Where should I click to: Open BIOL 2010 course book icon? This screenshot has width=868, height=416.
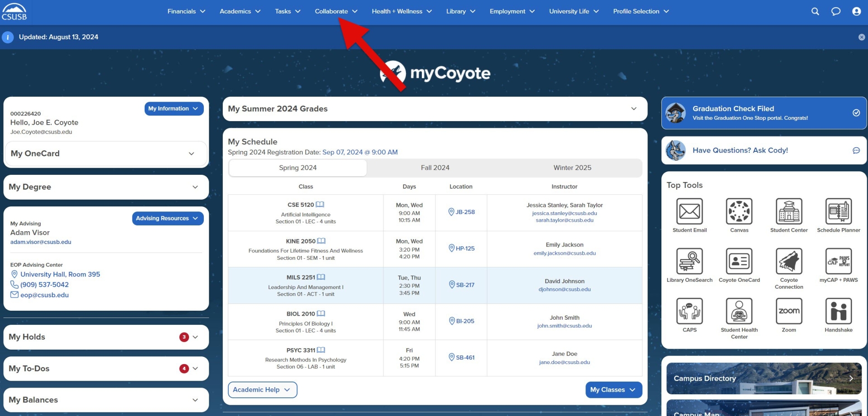click(x=321, y=314)
